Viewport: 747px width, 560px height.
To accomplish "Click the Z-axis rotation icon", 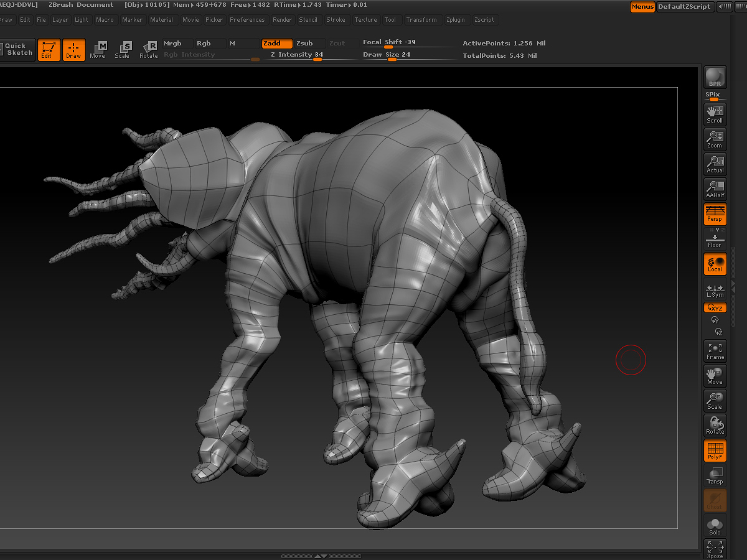I will pos(718,331).
